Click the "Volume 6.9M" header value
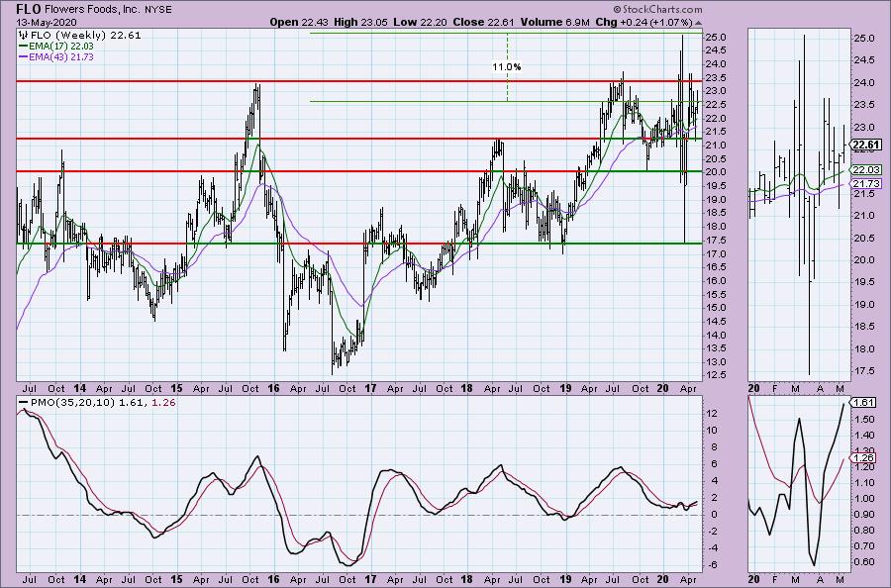891x588 pixels. [x=554, y=22]
